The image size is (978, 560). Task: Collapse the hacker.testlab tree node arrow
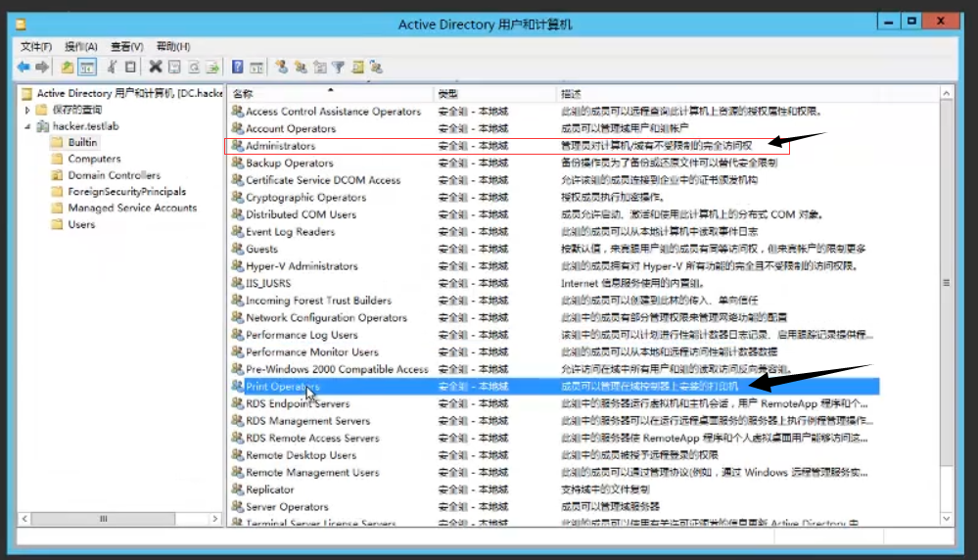click(x=27, y=126)
